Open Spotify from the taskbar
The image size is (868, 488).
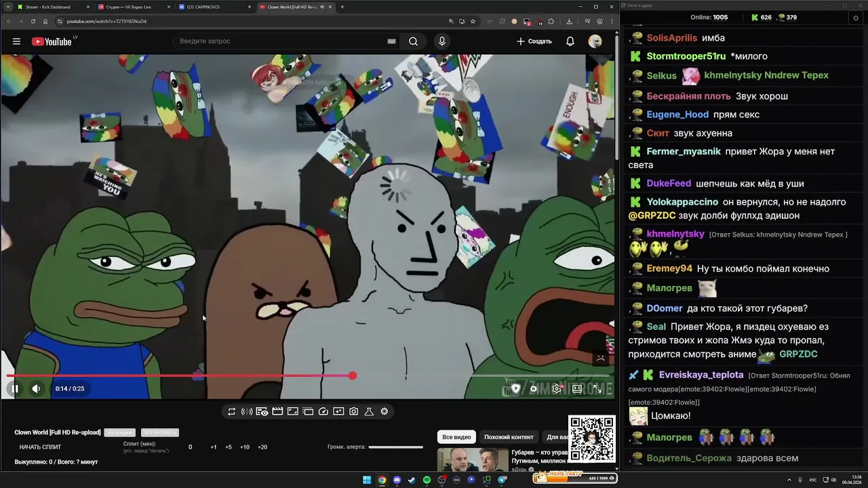(427, 480)
